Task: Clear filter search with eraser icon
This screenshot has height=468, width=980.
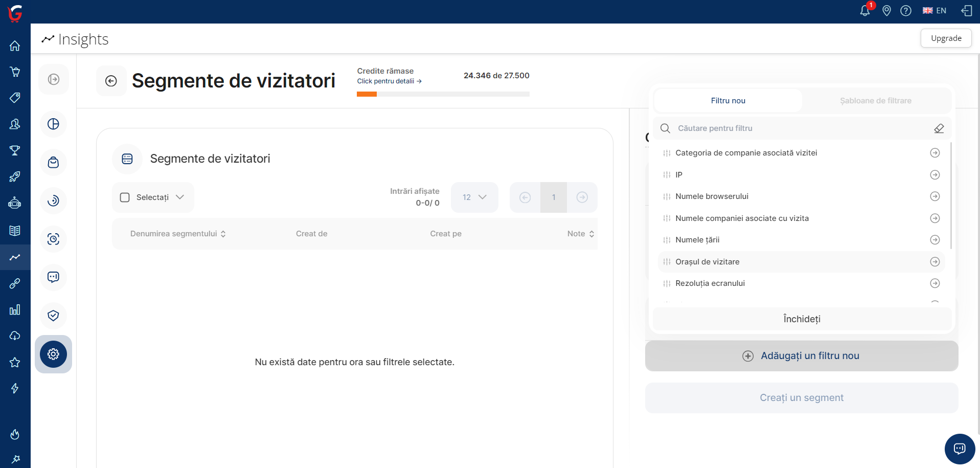Action: tap(939, 128)
